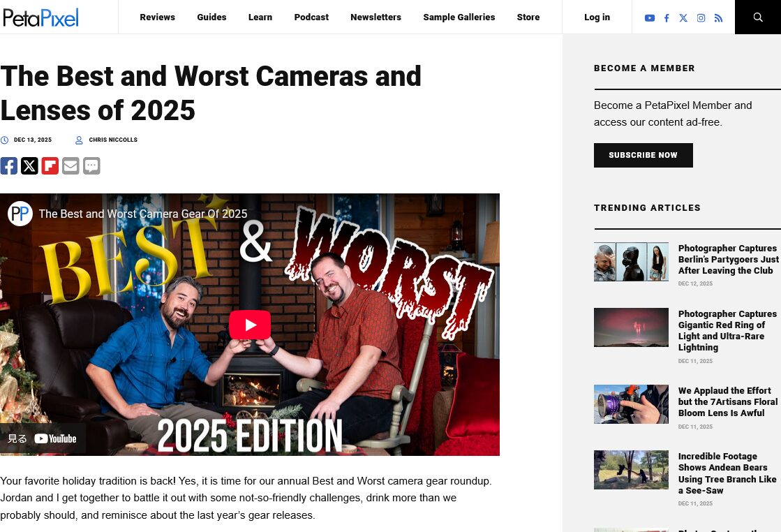Open the search magnifier button
This screenshot has height=532, width=781.
758,17
